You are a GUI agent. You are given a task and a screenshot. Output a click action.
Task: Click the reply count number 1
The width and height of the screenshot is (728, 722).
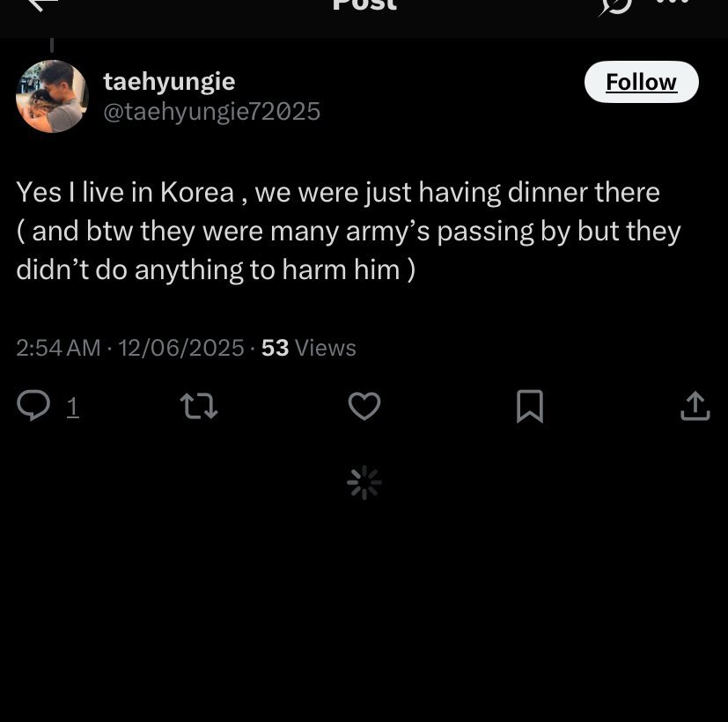coord(73,406)
